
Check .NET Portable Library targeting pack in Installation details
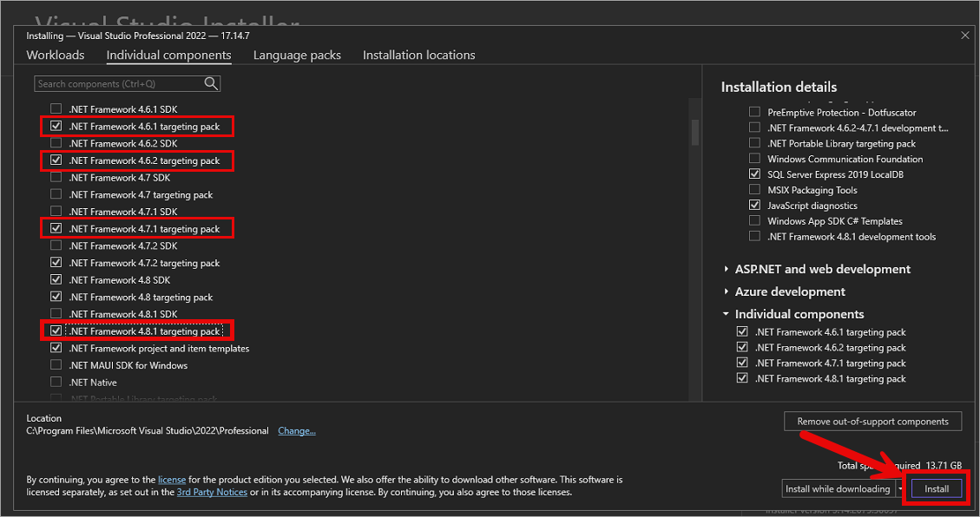pyautogui.click(x=755, y=143)
